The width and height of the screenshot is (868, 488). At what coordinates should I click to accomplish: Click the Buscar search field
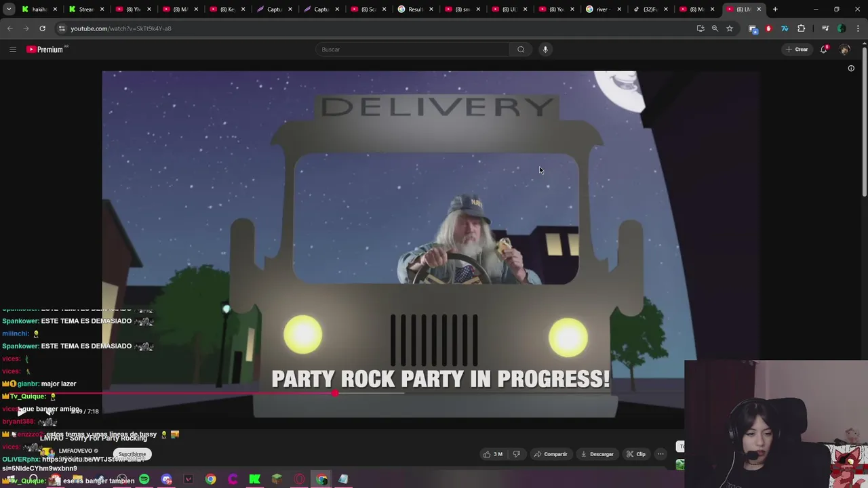point(413,49)
